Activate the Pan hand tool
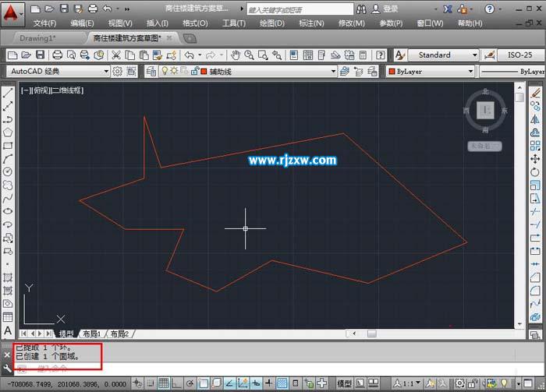Screen dimensions: 546x392 236,55
